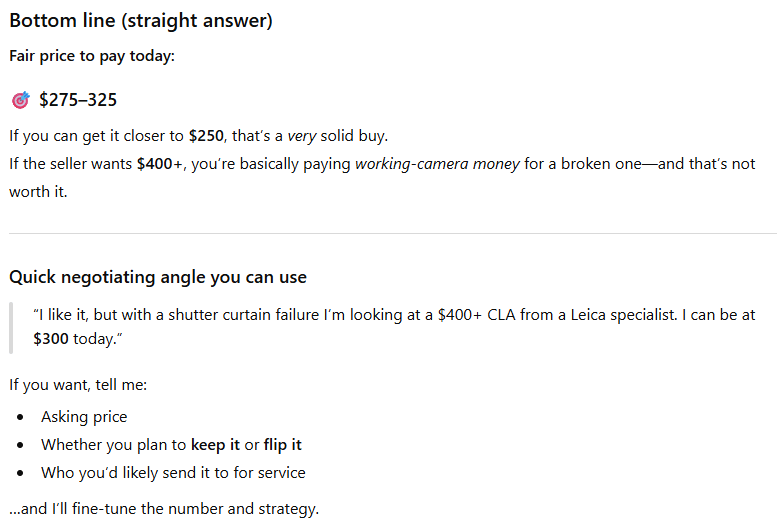Image resolution: width=780 pixels, height=528 pixels.
Task: Click the bold "keep it" text
Action: point(215,445)
